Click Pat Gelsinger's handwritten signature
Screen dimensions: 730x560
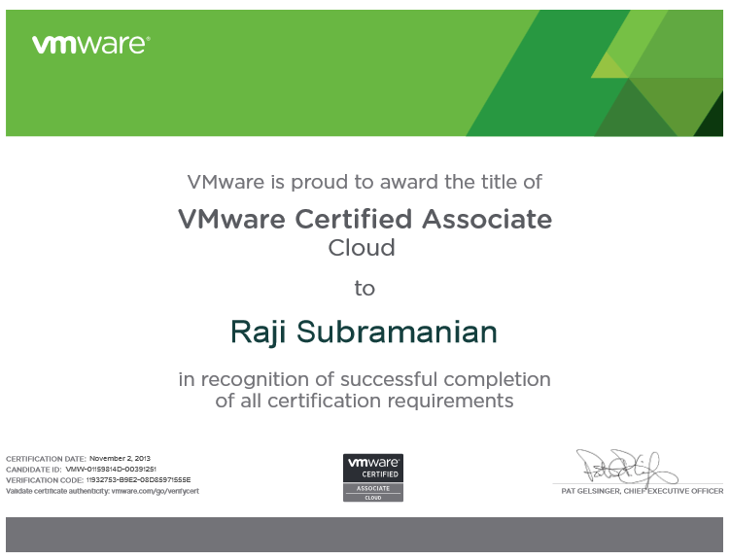pyautogui.click(x=617, y=467)
